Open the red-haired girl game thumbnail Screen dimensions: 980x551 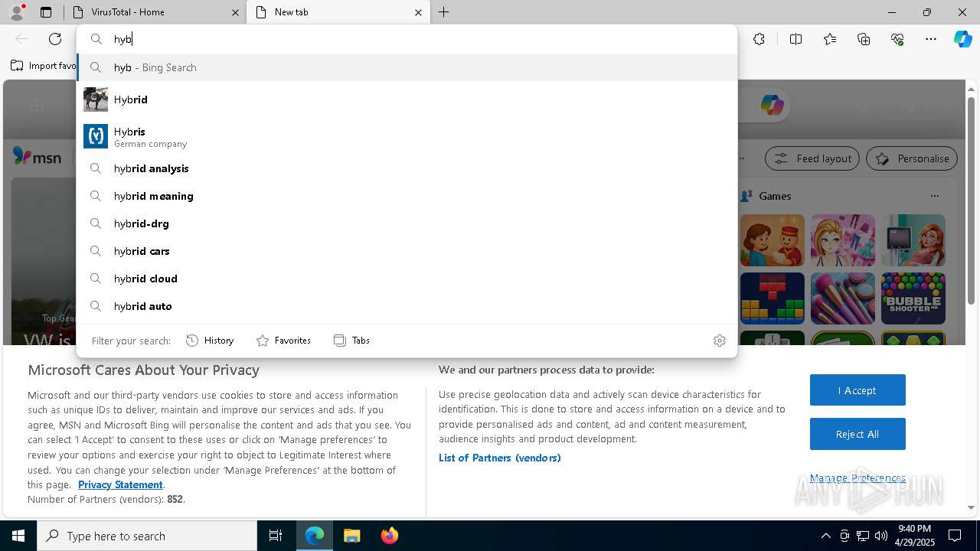913,240
